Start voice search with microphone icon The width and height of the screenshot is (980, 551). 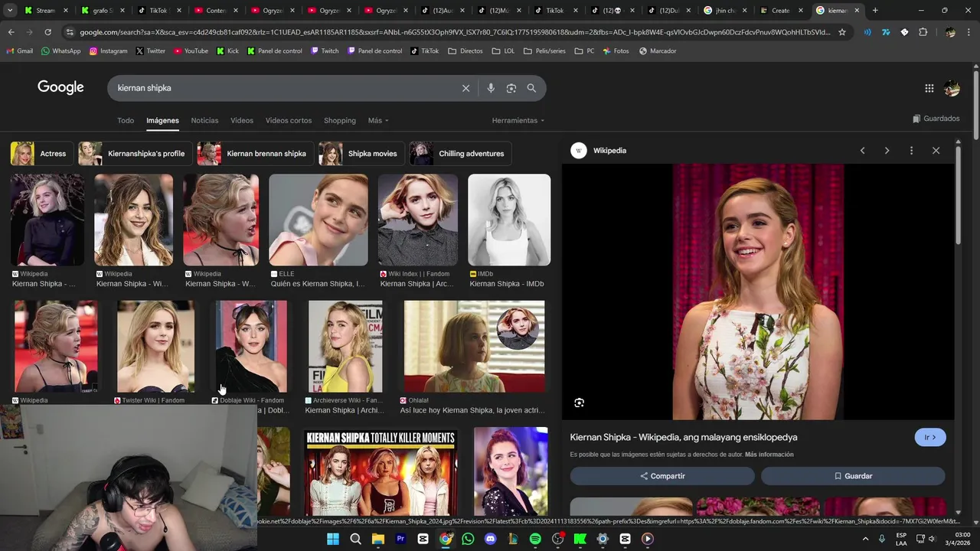[x=491, y=88]
